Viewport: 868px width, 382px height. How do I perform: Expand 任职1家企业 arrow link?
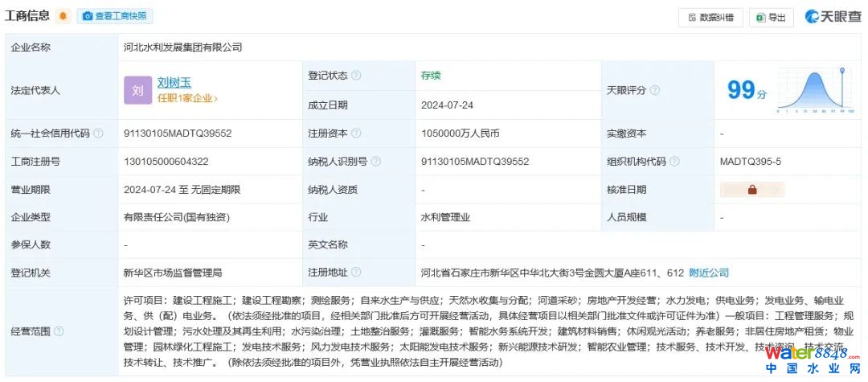click(x=187, y=98)
